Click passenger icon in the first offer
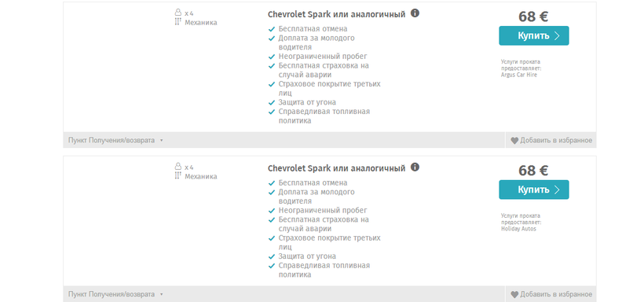 pyautogui.click(x=177, y=13)
